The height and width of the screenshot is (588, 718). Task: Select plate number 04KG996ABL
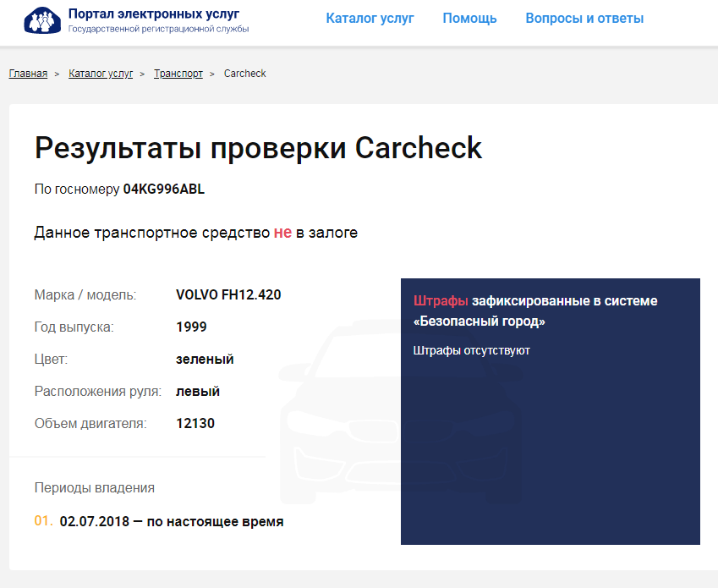tap(164, 190)
